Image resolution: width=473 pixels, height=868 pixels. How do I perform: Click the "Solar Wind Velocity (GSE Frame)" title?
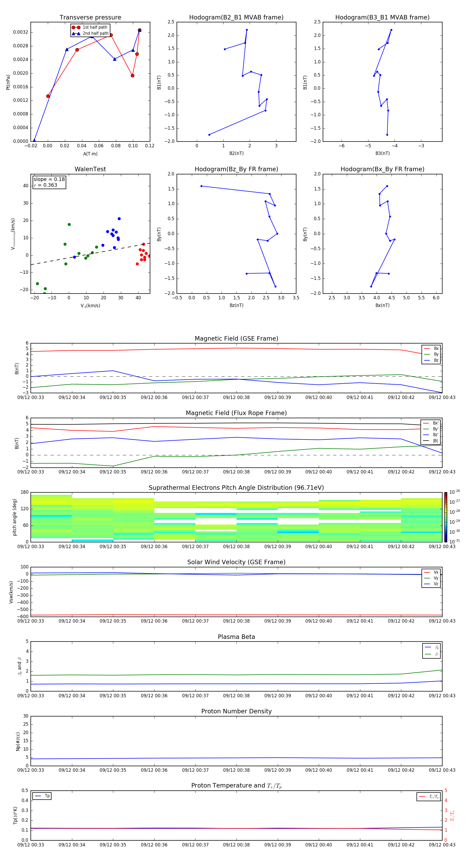pos(236,562)
